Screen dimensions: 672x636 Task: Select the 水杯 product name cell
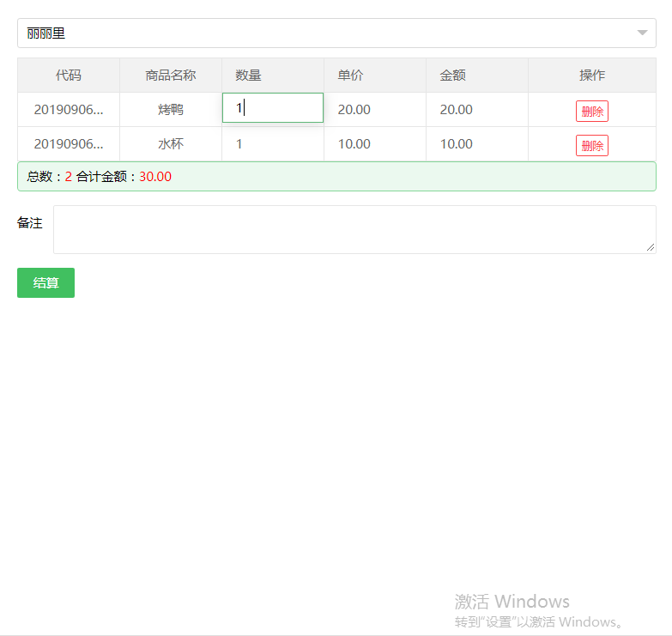coord(171,144)
